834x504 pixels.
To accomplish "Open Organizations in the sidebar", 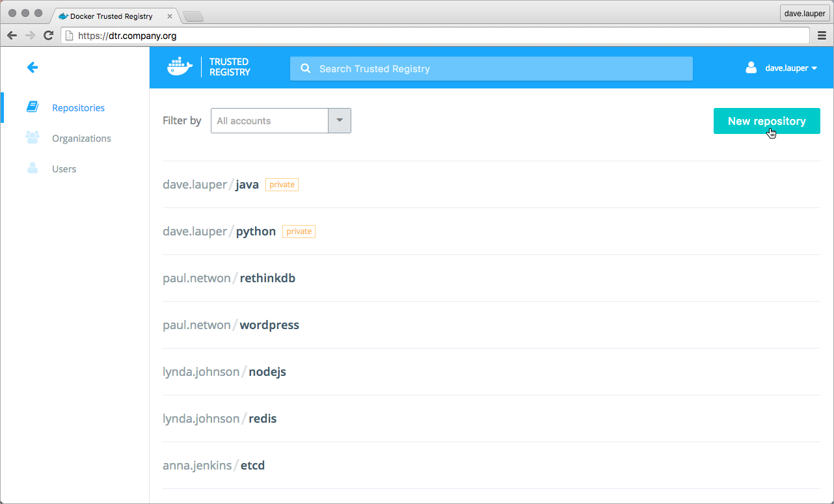I will 81,139.
